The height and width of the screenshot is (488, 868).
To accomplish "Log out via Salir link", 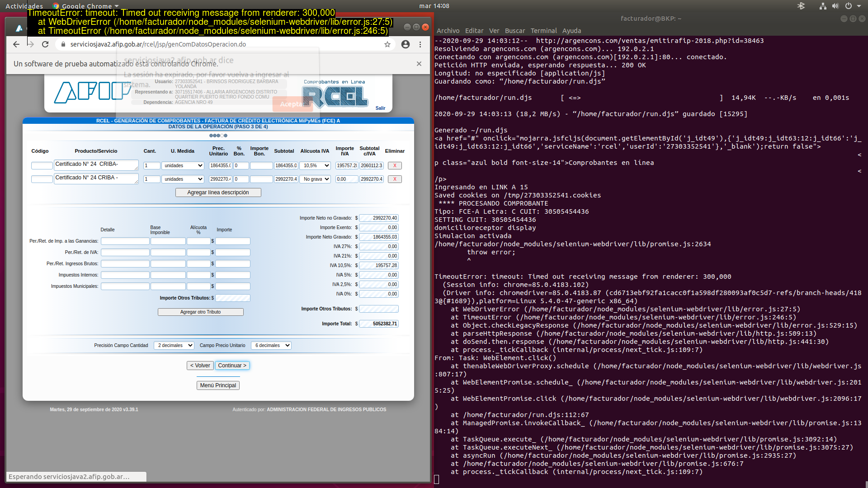I will [380, 108].
